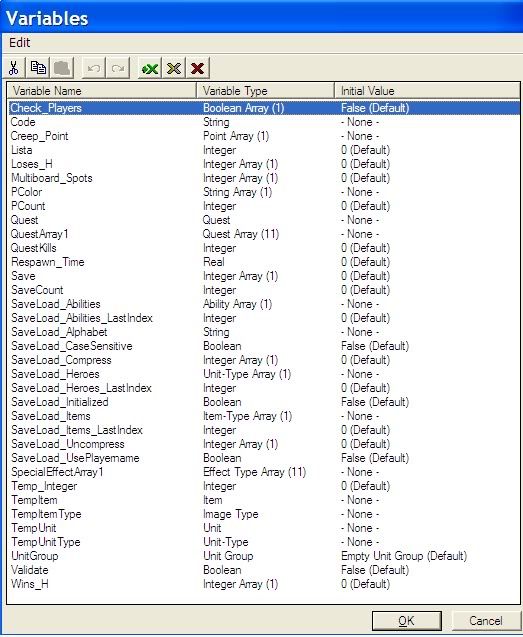
Task: Confirm with the OK button
Action: click(406, 621)
